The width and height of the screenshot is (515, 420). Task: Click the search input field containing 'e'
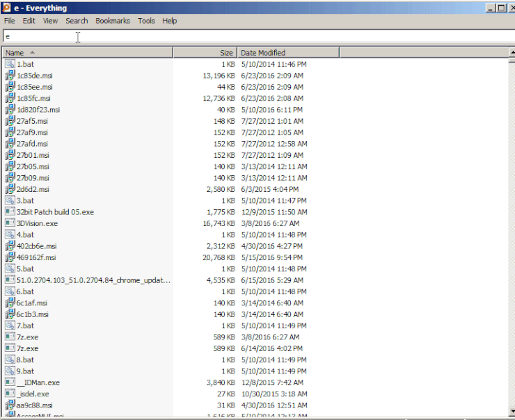click(259, 36)
